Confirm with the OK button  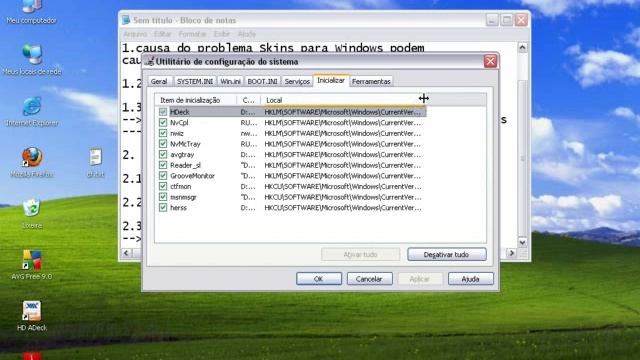[x=319, y=279]
